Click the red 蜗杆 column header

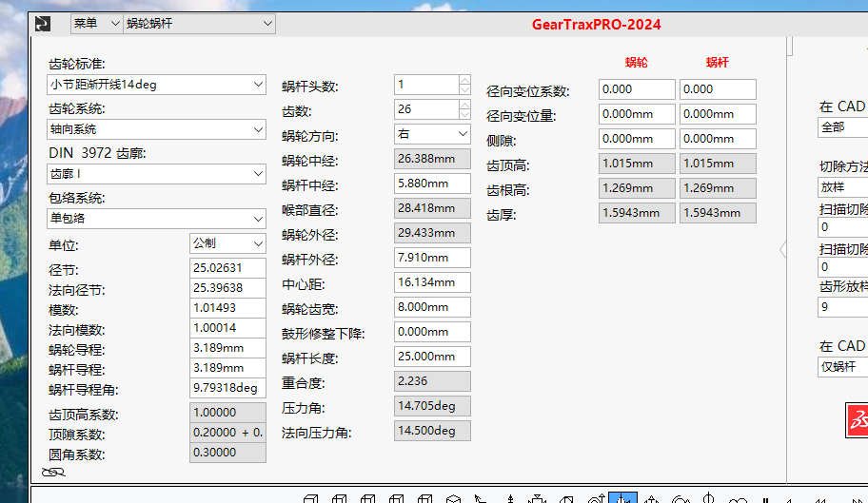pos(718,63)
